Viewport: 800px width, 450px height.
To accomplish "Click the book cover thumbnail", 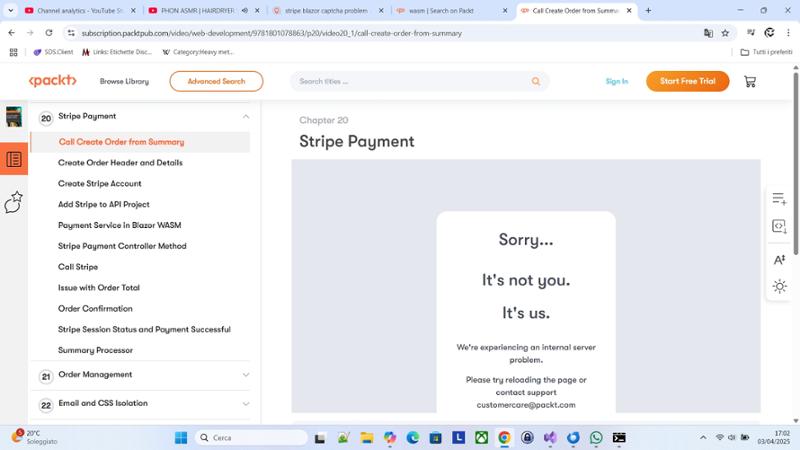I will pyautogui.click(x=14, y=116).
